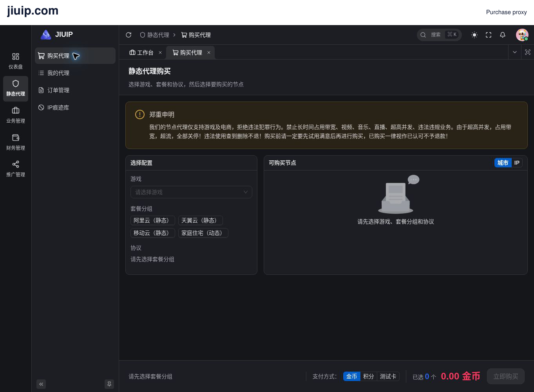Toggle light/dark theme sun icon

(x=474, y=35)
